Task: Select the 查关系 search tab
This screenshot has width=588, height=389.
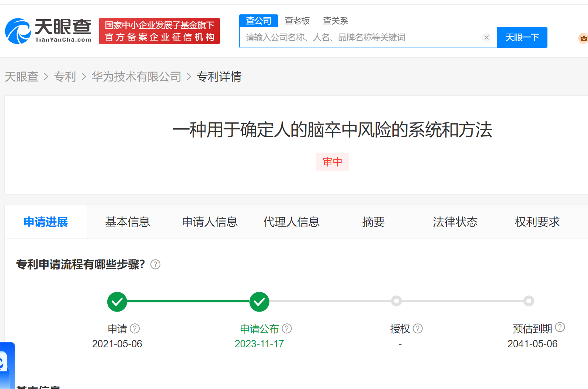Action: coord(335,21)
